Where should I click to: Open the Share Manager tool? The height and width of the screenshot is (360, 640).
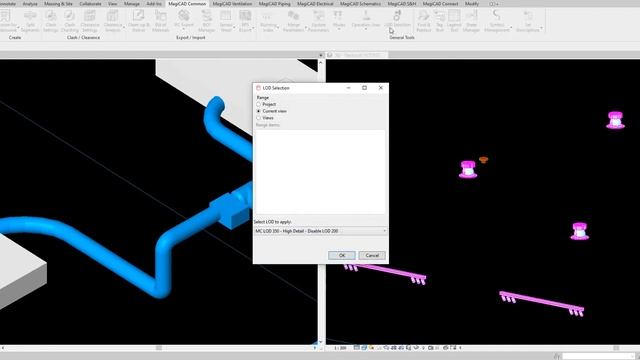(x=471, y=21)
